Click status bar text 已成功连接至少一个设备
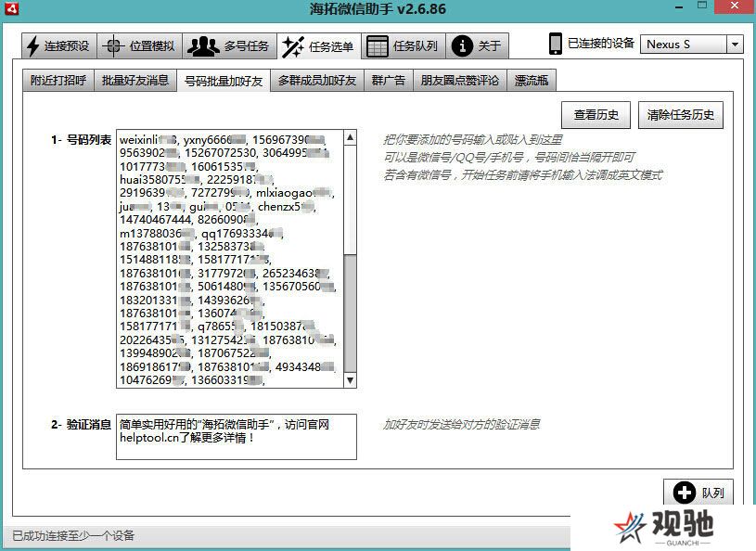Viewport: 756px width, 551px height. pos(73,535)
